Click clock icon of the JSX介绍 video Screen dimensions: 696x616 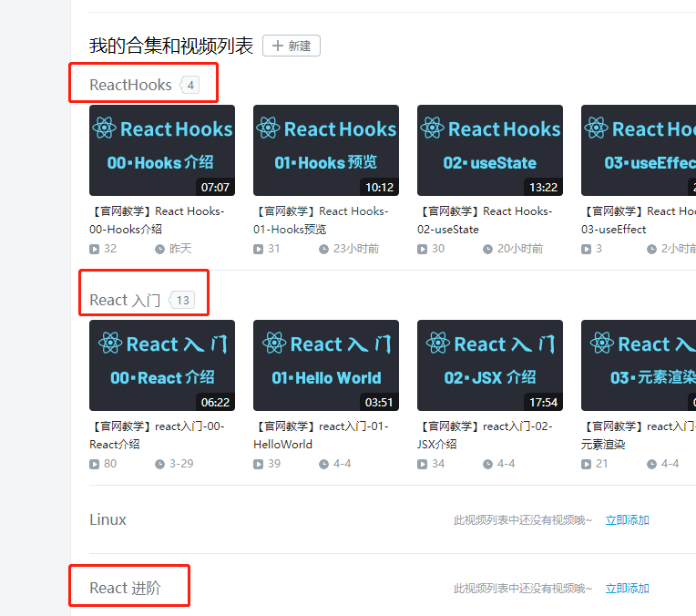pos(487,464)
